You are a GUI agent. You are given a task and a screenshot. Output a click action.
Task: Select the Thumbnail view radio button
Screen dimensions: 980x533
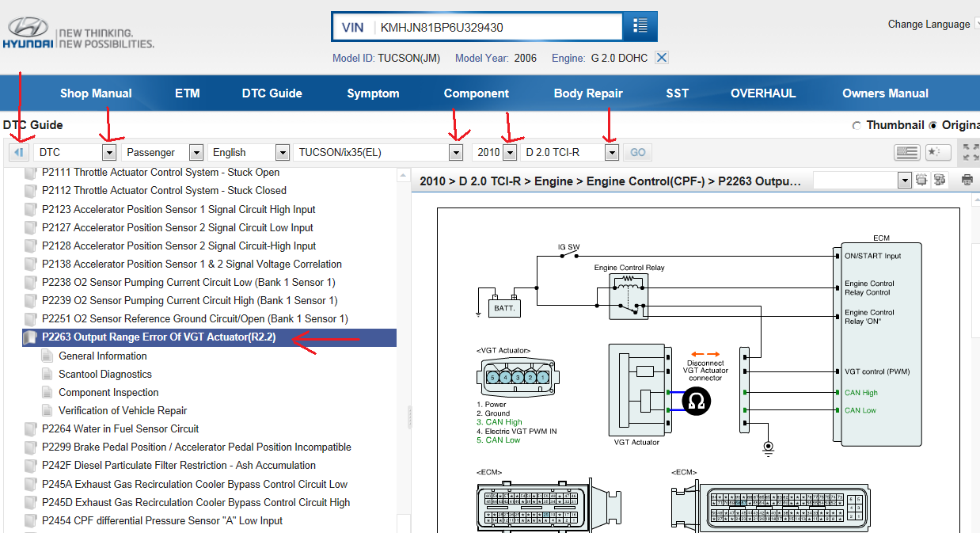pyautogui.click(x=856, y=125)
